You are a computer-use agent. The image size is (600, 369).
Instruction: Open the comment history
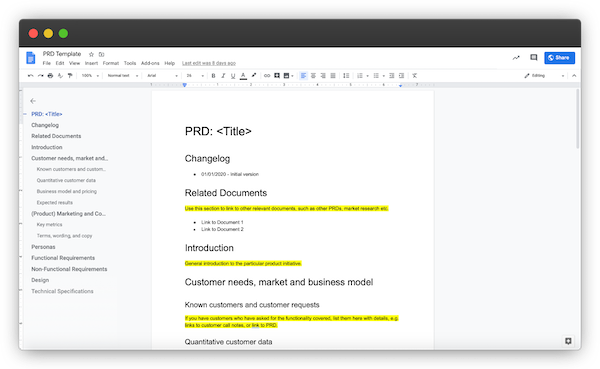pos(533,57)
